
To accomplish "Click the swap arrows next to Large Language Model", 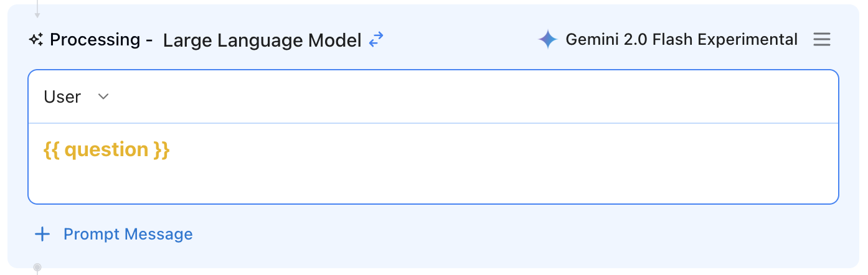I will point(376,40).
